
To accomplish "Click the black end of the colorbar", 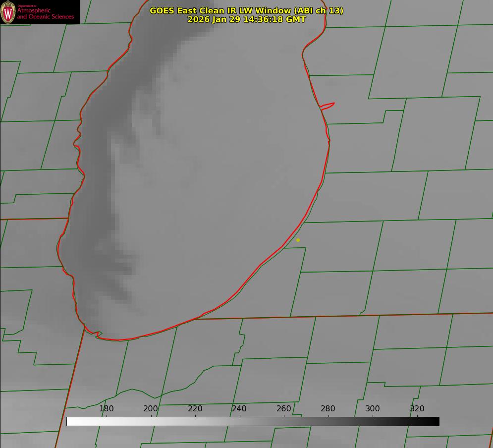I will tap(436, 421).
